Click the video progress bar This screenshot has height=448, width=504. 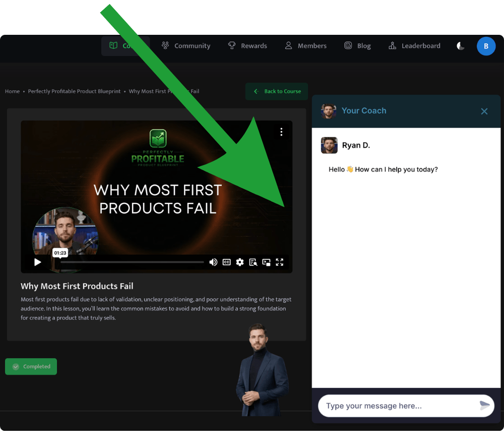tap(132, 262)
